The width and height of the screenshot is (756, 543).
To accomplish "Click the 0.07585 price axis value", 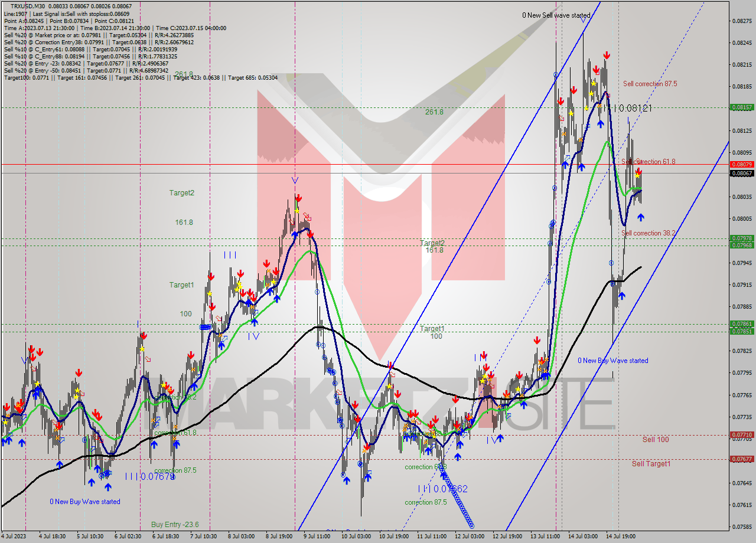I will 741,526.
